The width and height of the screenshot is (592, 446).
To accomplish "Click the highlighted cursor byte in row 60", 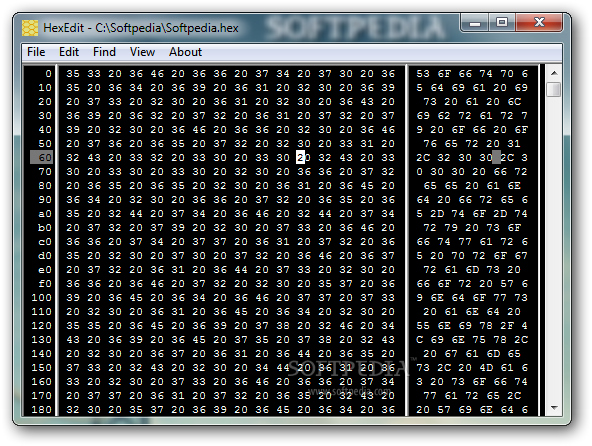I will coord(300,157).
